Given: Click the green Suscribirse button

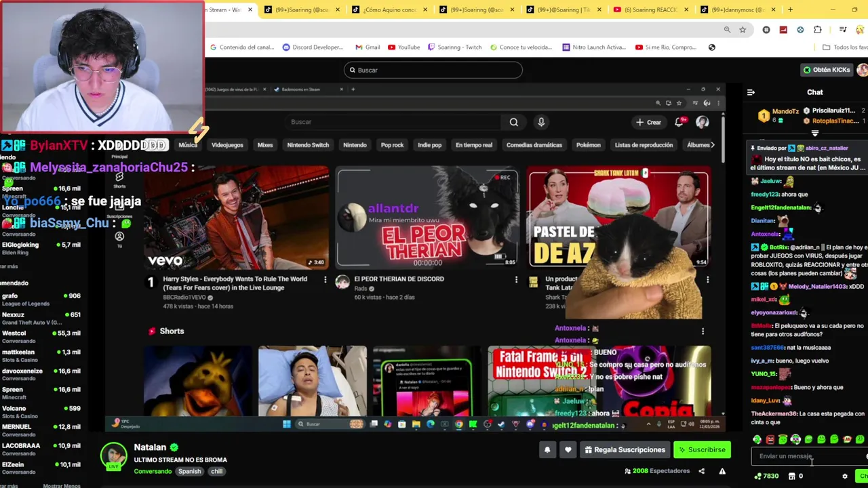Looking at the screenshot, I should (703, 449).
